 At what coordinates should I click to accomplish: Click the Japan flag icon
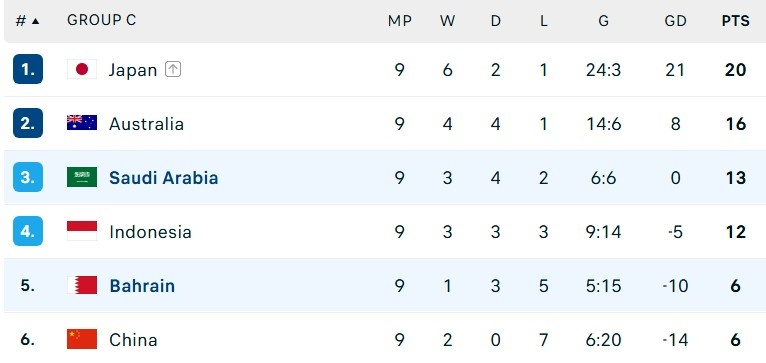pos(82,69)
